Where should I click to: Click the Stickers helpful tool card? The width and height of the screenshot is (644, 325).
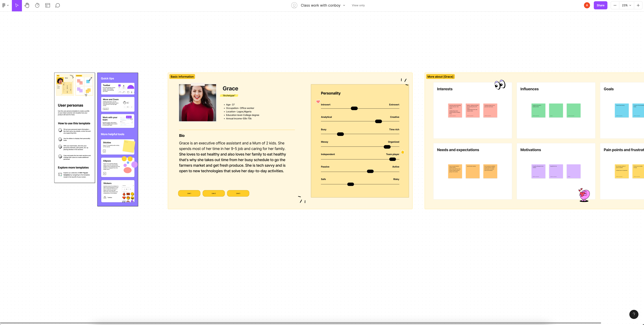coord(118,191)
